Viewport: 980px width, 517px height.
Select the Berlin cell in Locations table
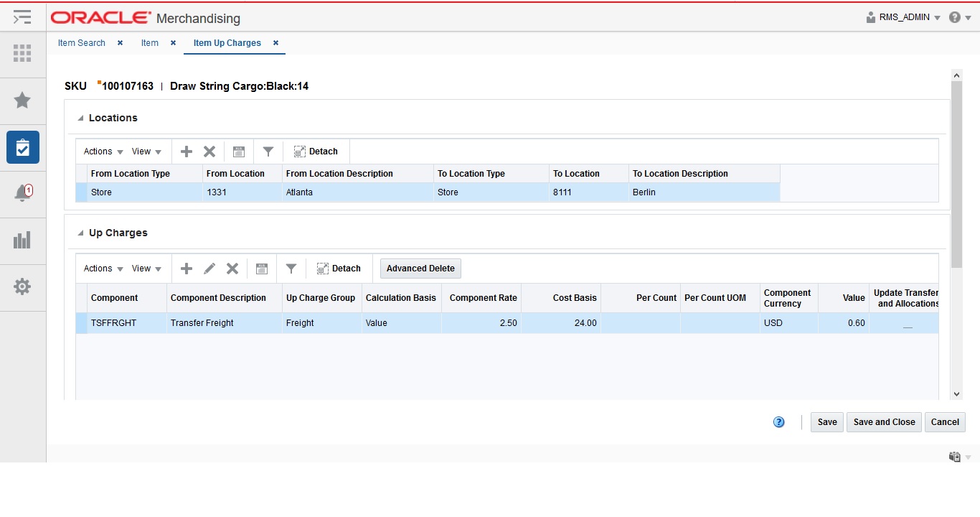point(705,192)
